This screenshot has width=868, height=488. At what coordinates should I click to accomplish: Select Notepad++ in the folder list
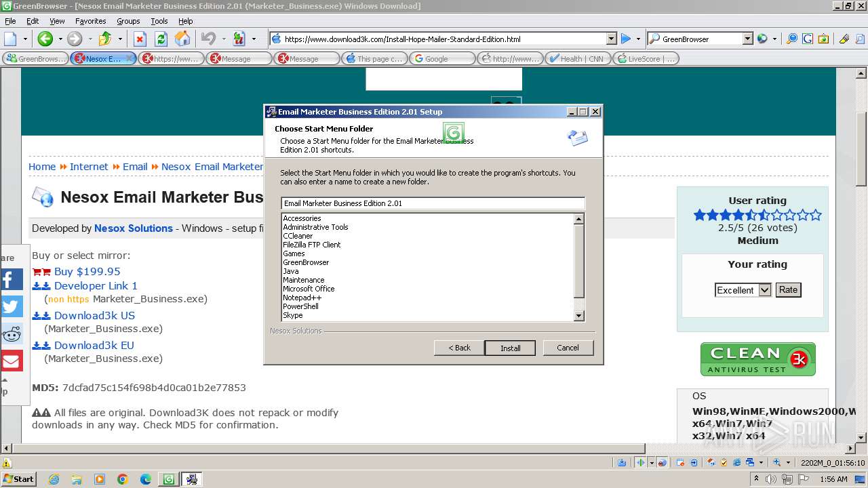(x=302, y=298)
